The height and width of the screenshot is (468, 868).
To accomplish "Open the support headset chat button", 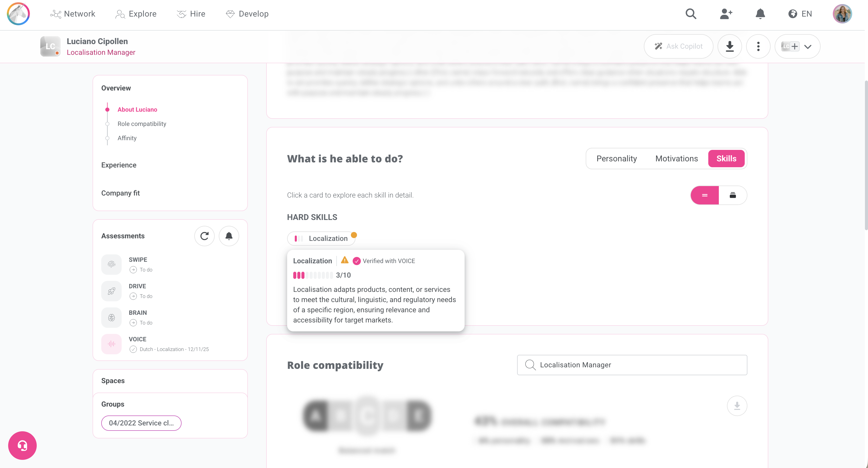I will [x=22, y=445].
